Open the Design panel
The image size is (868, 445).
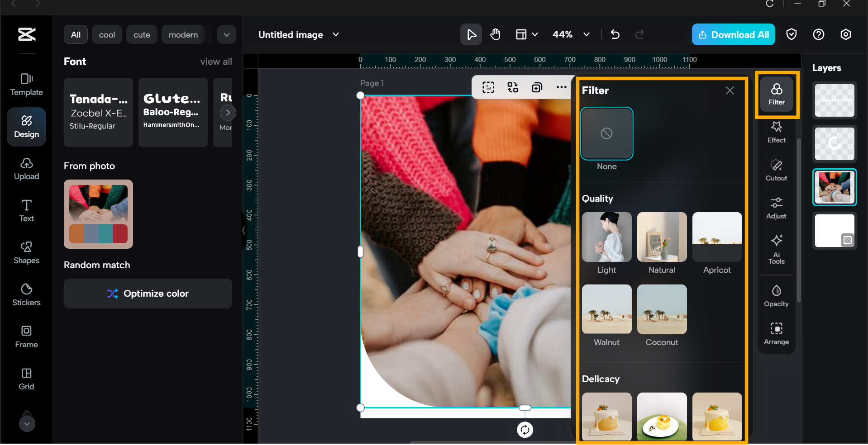[27, 127]
